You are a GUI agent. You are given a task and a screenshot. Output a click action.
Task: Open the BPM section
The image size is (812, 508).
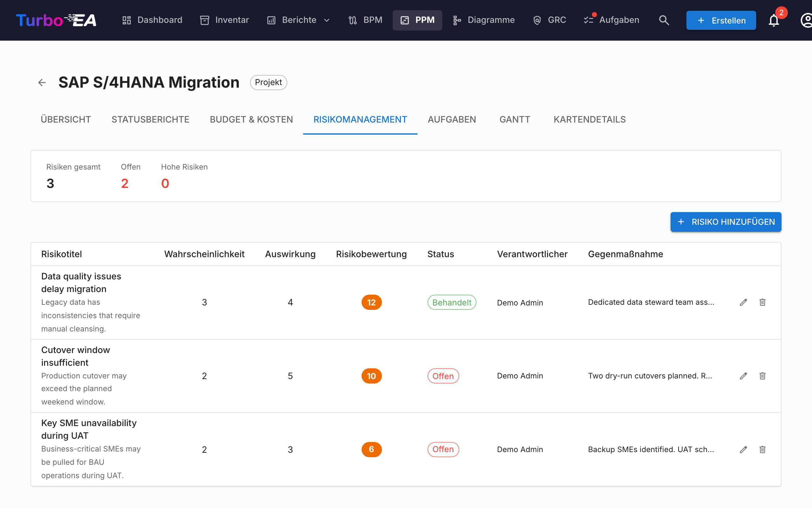point(365,20)
